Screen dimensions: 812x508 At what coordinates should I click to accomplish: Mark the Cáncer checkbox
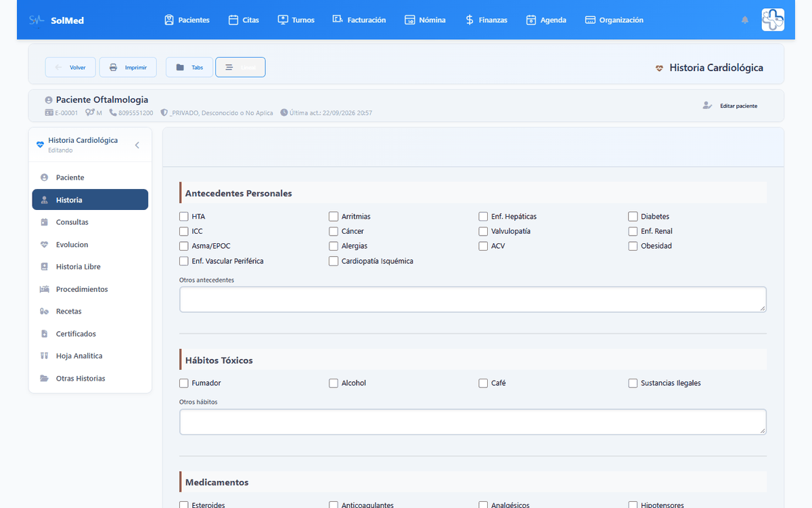click(x=334, y=231)
